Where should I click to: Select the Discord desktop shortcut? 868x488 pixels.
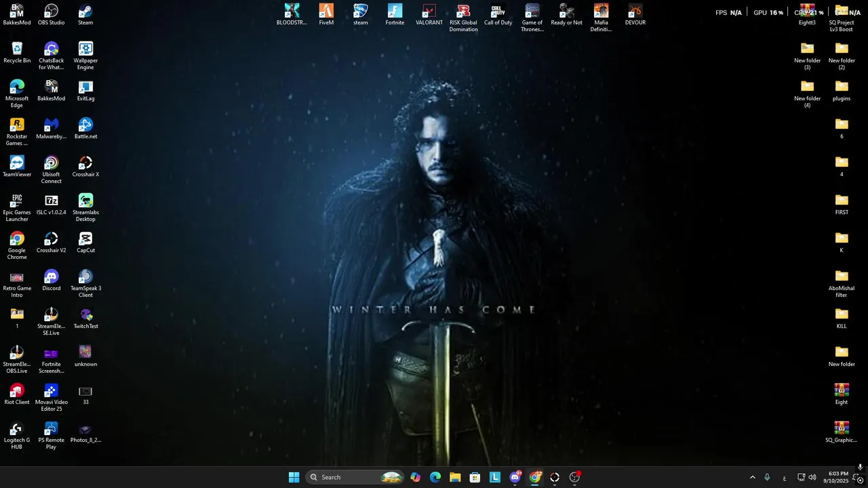click(x=52, y=281)
